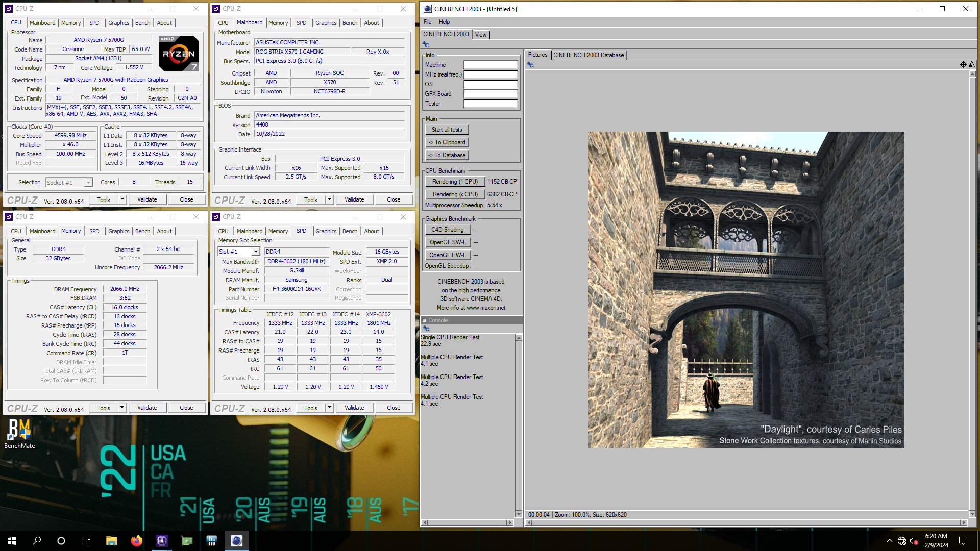Click the To Database button
The image size is (980, 551).
click(x=447, y=155)
